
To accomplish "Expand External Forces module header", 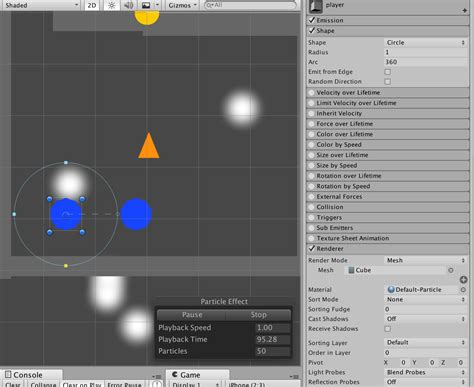I will (388, 197).
